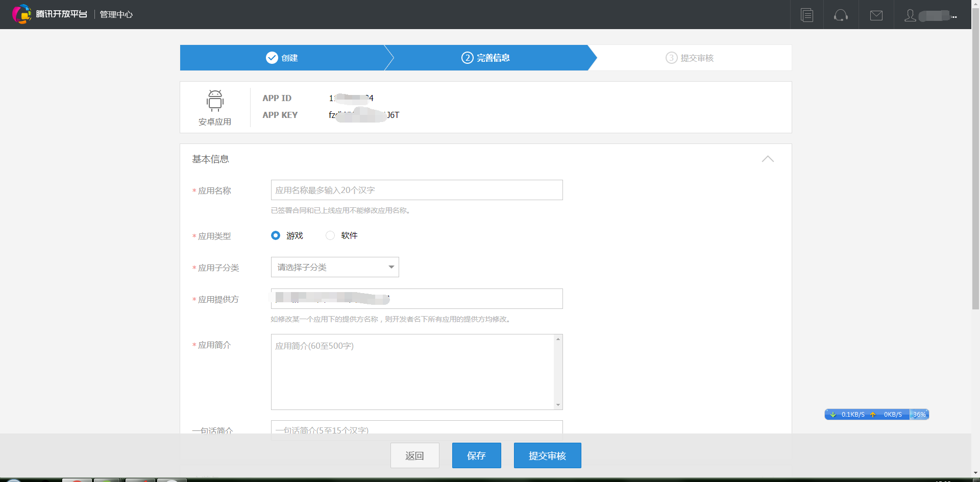Click the Tencent Open Platform logo
This screenshot has height=482, width=980.
pyautogui.click(x=50, y=14)
